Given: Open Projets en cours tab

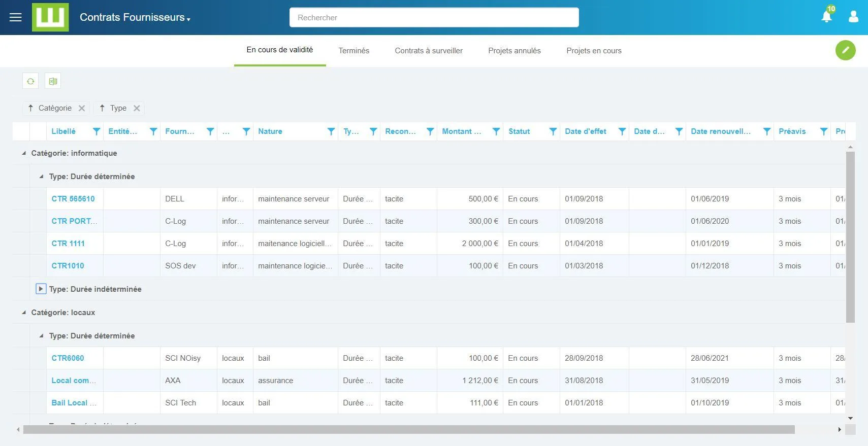Looking at the screenshot, I should [x=594, y=51].
